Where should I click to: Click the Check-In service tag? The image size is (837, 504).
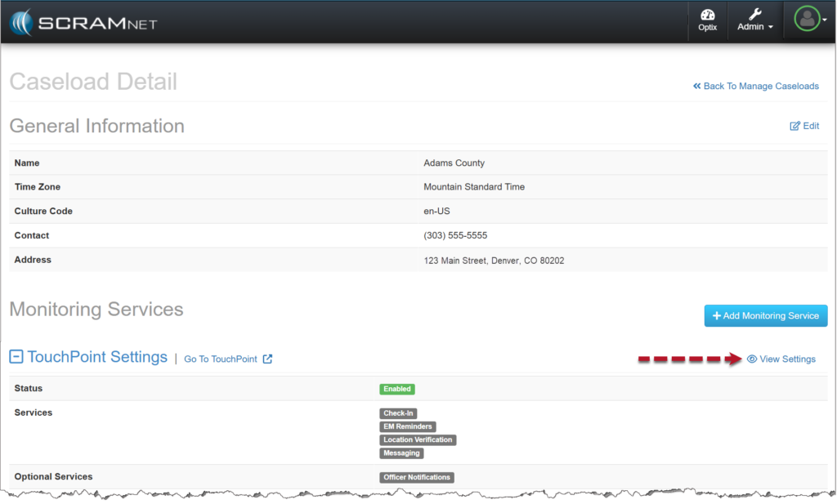click(398, 413)
